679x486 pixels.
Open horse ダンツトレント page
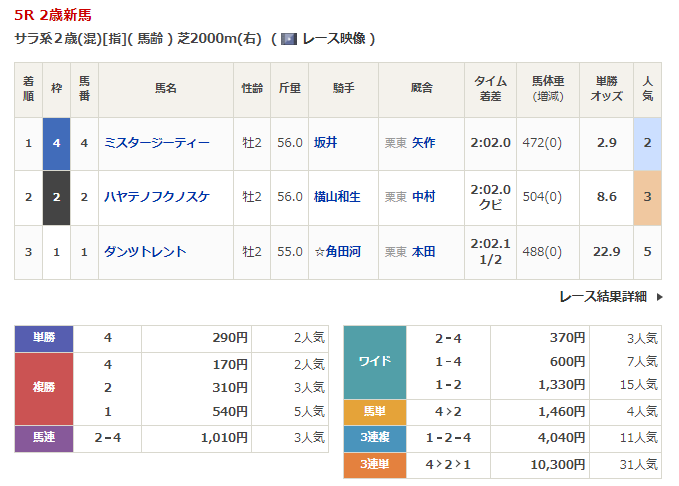pyautogui.click(x=145, y=251)
